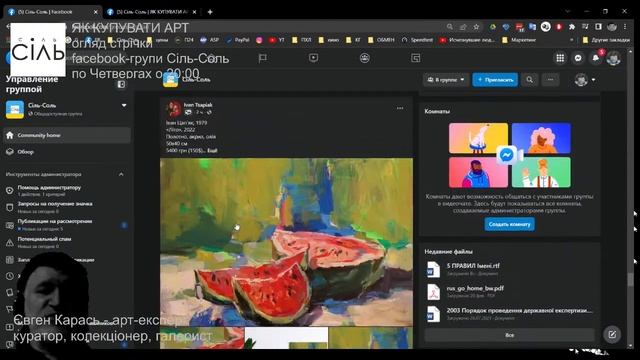Open the Chrome side panel icon
This screenshot has width=640, height=360.
coord(598,27)
